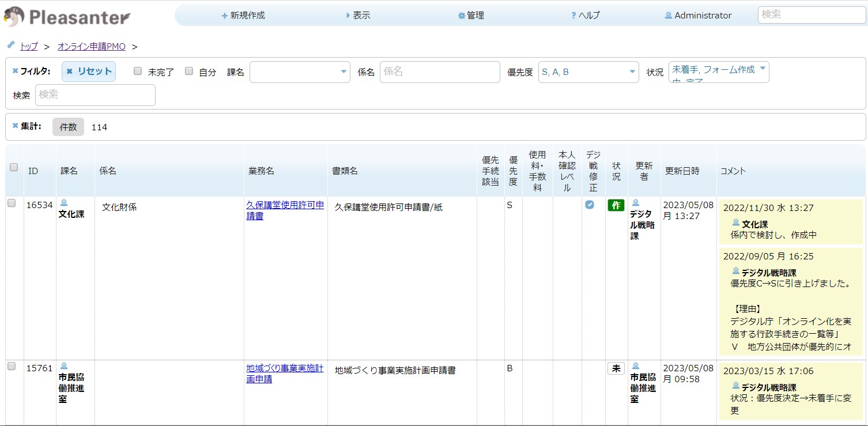The width and height of the screenshot is (868, 426).
Task: Open the ヘルプ menu
Action: pyautogui.click(x=585, y=16)
